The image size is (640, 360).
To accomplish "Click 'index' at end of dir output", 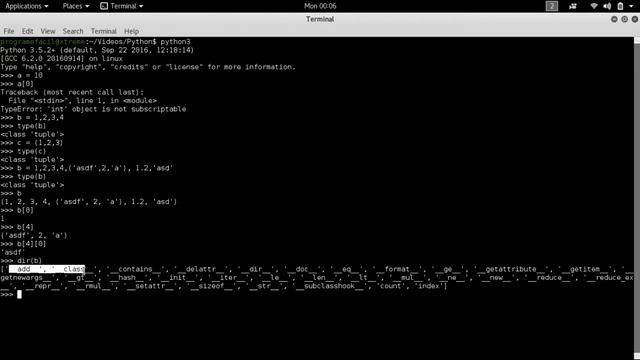I will pos(429,286).
